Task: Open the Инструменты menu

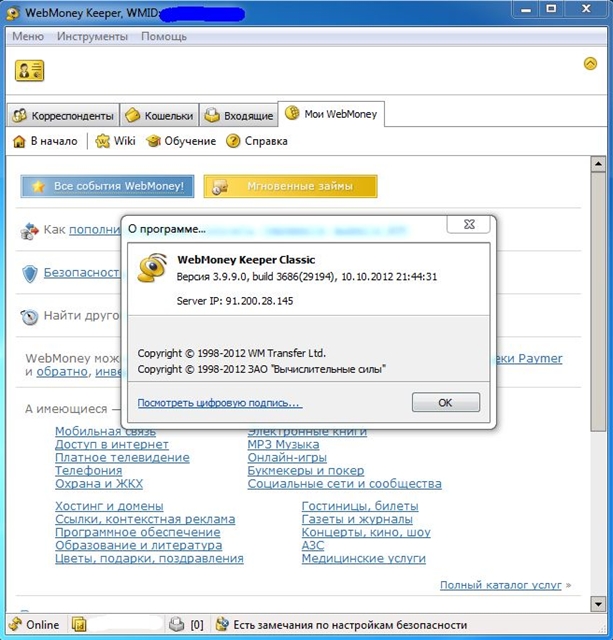Action: coord(92,36)
